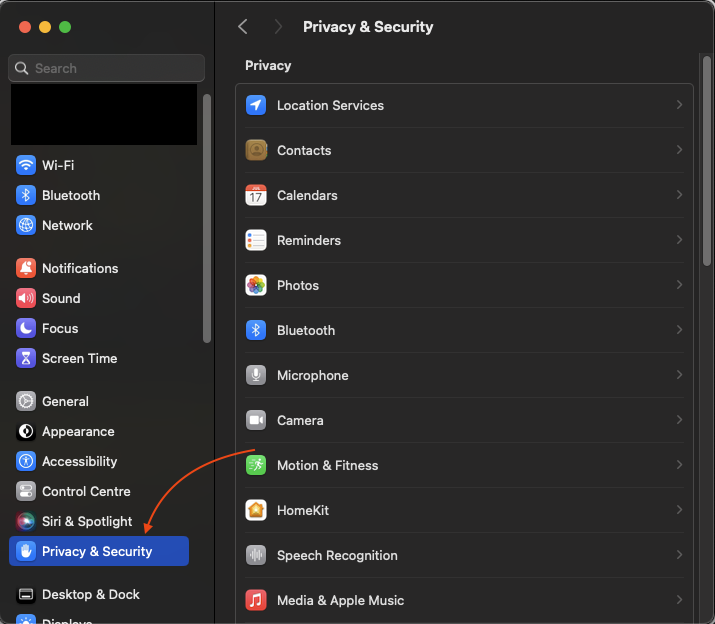The width and height of the screenshot is (715, 624).
Task: Click the Motion & Fitness row chevron
Action: click(679, 465)
